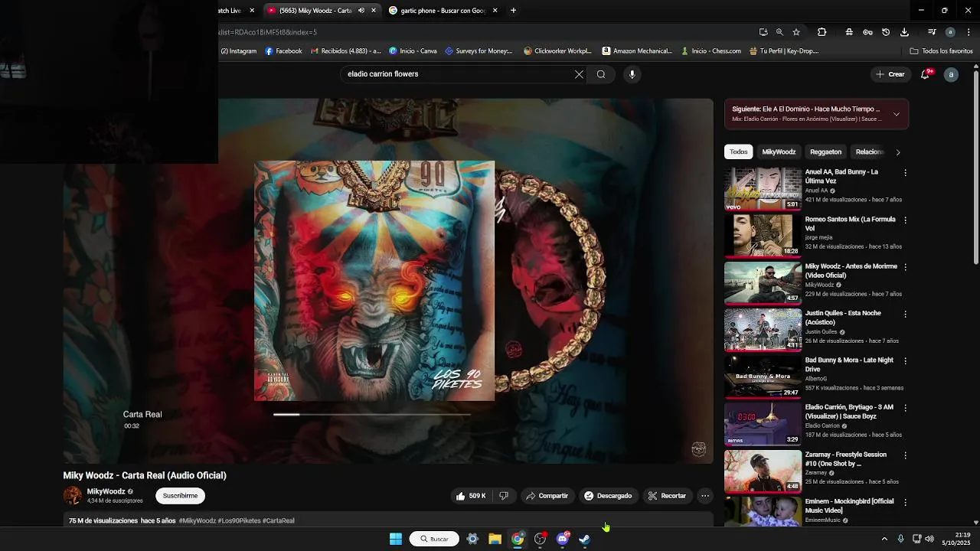
Task: Open Settings gear on the taskbar
Action: pyautogui.click(x=472, y=539)
